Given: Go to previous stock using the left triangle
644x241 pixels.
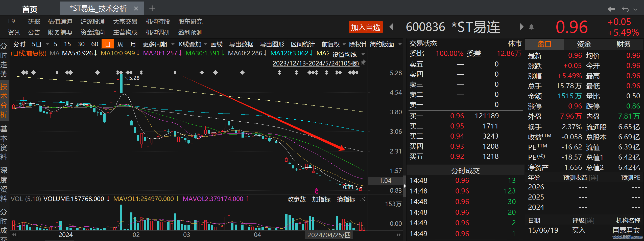Looking at the screenshot, I should [392, 27].
